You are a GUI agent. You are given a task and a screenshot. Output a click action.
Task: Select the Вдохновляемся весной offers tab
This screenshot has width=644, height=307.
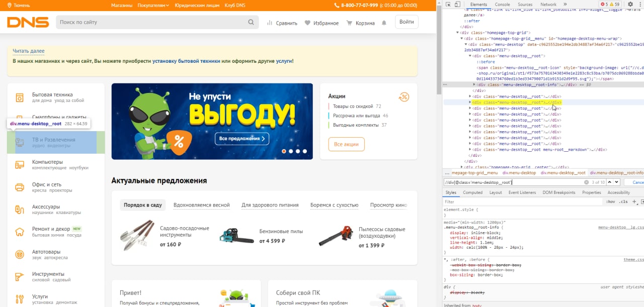click(201, 205)
